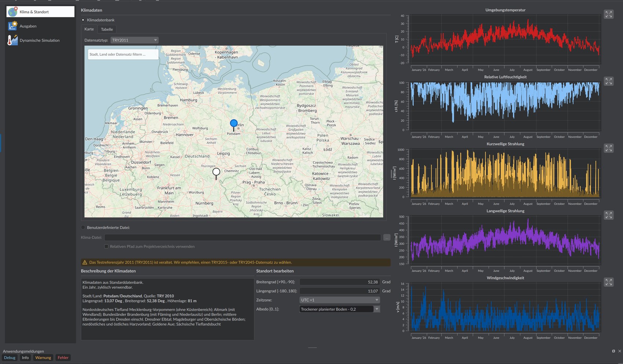Screen dimensions: 623x364
Task: Toggle the Debug message filter
Action: [x=10, y=358]
